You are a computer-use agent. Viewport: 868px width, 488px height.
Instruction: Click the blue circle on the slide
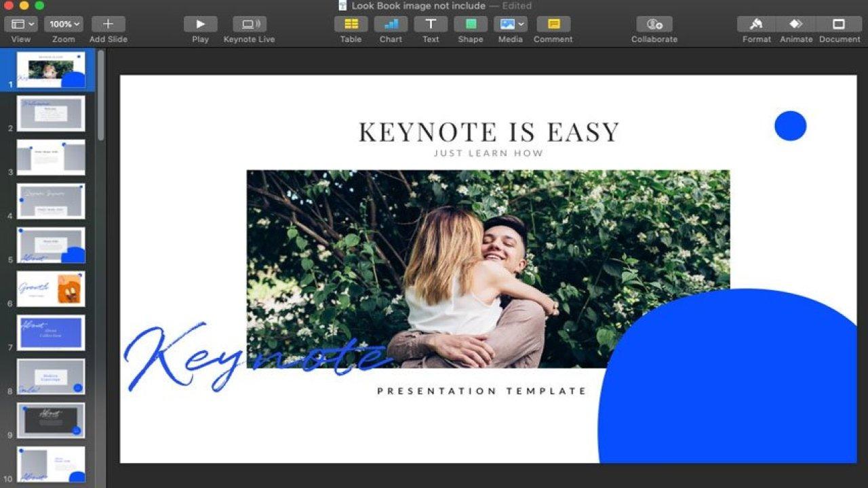[x=789, y=126]
